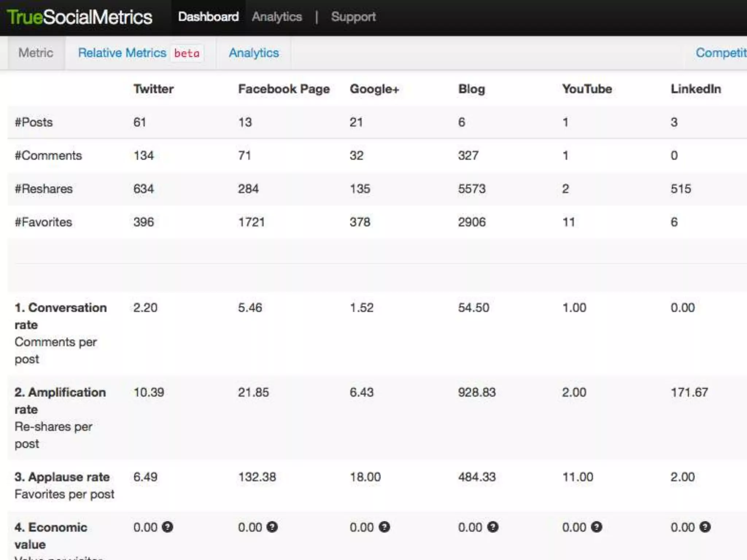Click Google+ applause rate 18.00

[365, 477]
